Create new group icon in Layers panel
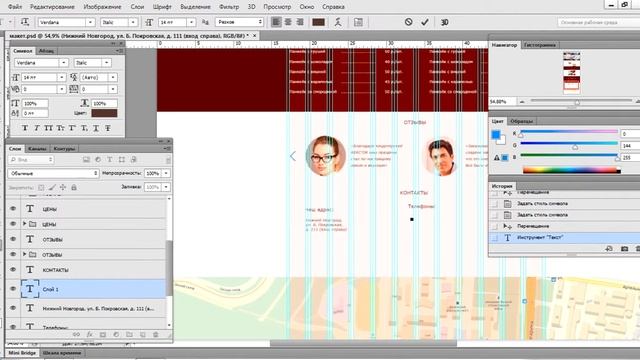The image size is (640, 360). 129,334
